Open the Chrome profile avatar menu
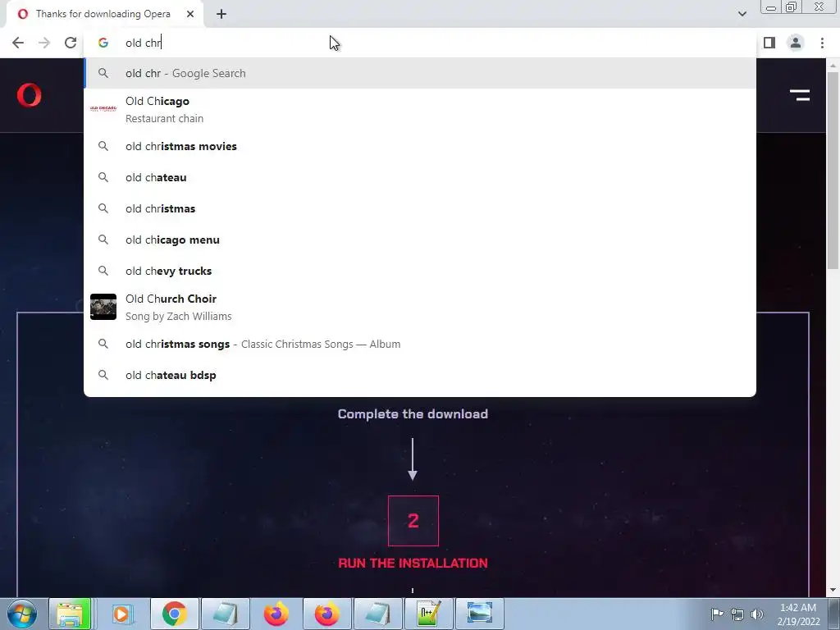840x630 pixels. click(796, 43)
